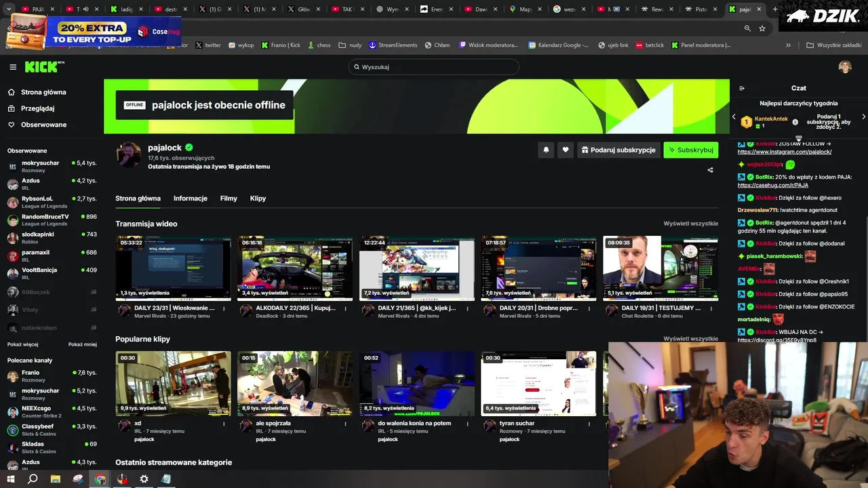Click the Kick logo
868x488 pixels.
(44, 66)
